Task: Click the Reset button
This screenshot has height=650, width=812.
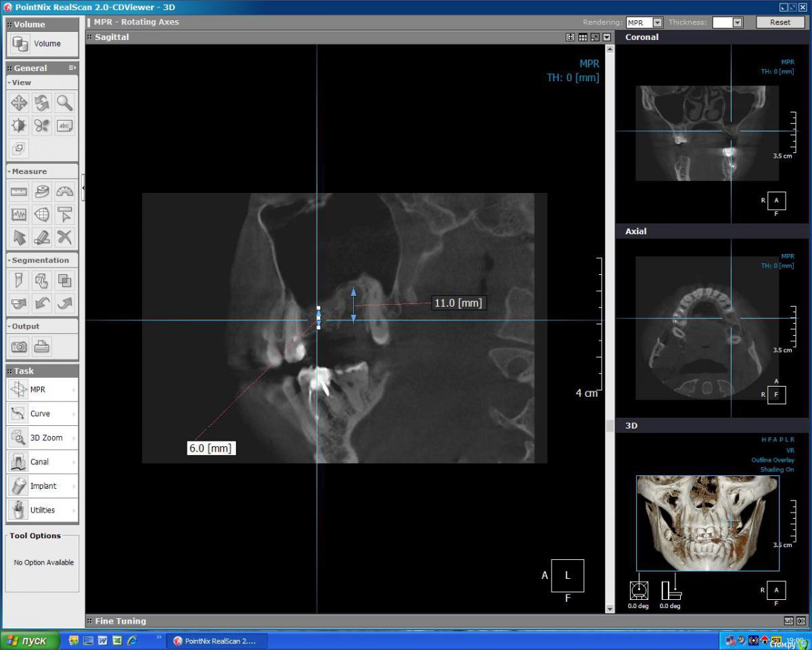Action: (780, 22)
